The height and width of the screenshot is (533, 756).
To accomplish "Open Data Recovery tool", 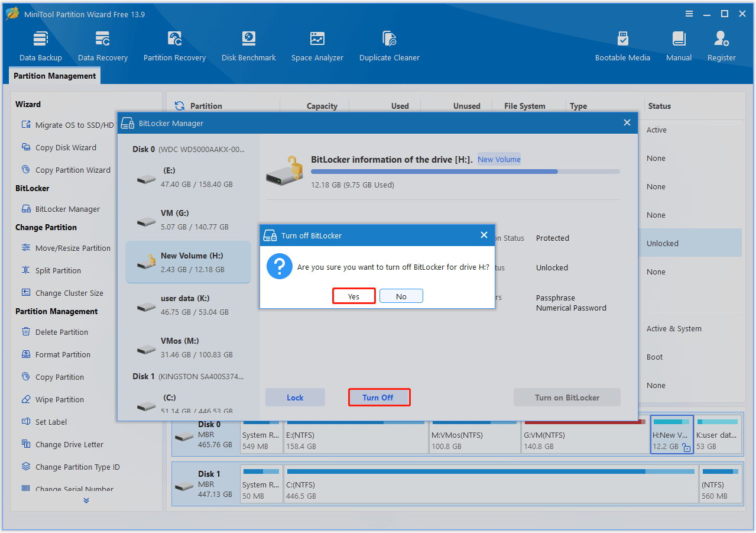I will 103,46.
